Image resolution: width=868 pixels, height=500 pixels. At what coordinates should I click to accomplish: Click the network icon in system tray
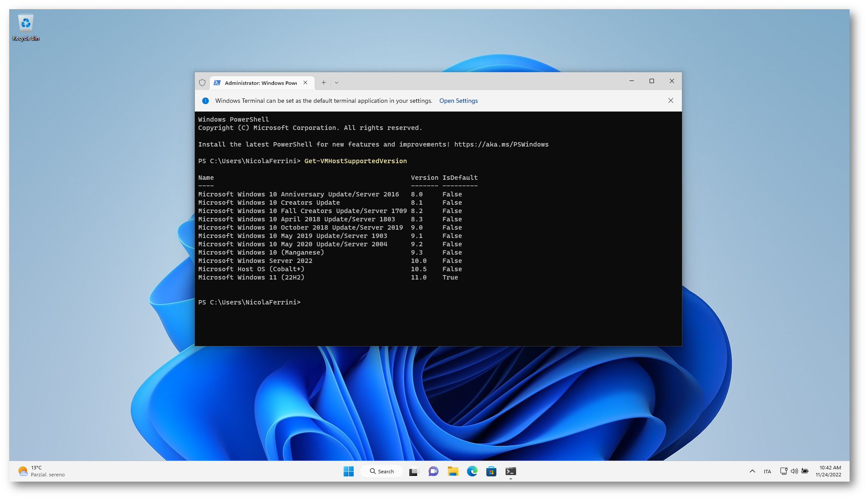[x=784, y=471]
